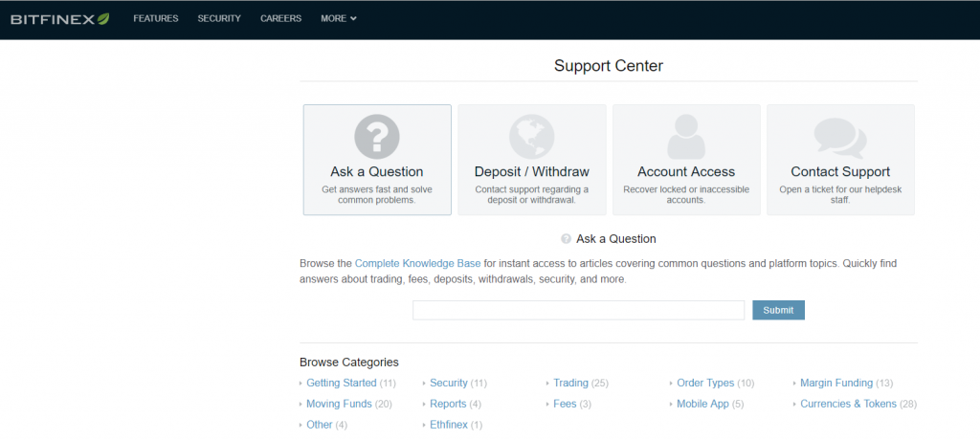This screenshot has height=440, width=980.
Task: Click the (25) count next to Trading
Action: 600,384
